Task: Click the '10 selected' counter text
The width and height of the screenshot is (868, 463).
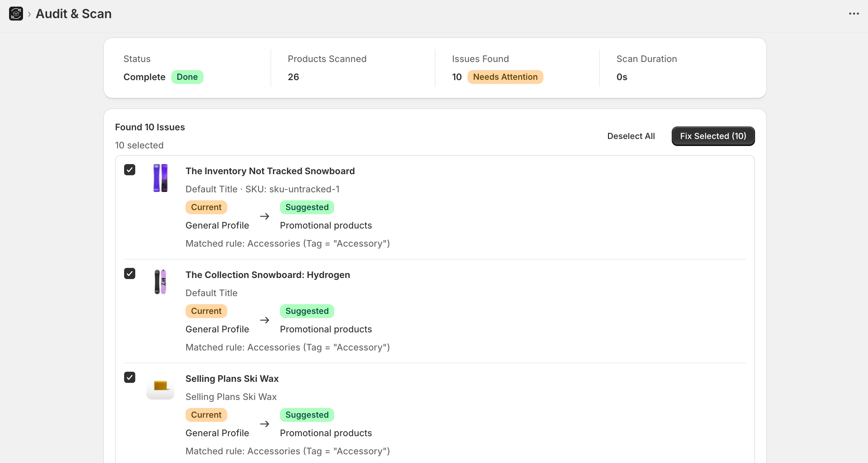Action: click(x=139, y=145)
